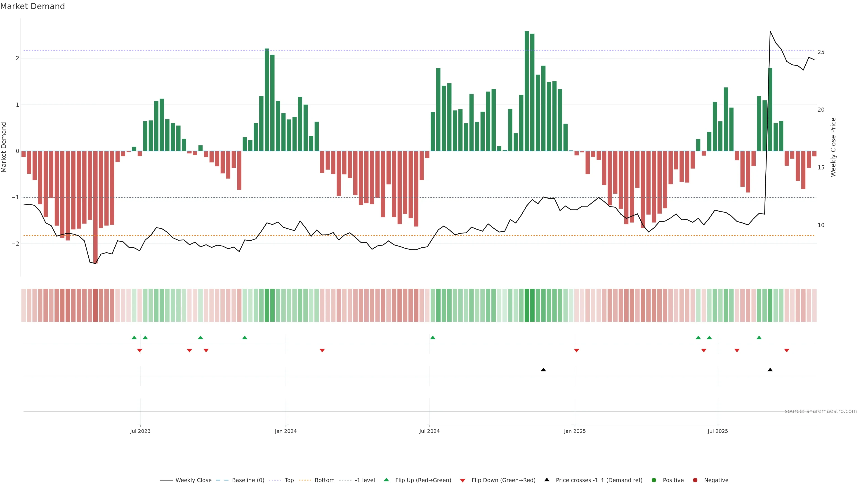Viewport: 868px width, 488px height.
Task: Click the Negative red circle legend icon
Action: click(695, 480)
